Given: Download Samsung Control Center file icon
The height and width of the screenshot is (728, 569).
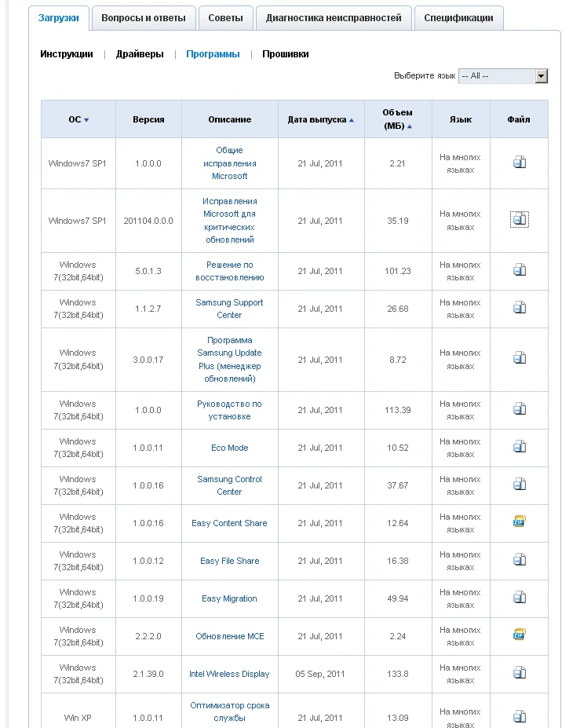Looking at the screenshot, I should [x=520, y=485].
